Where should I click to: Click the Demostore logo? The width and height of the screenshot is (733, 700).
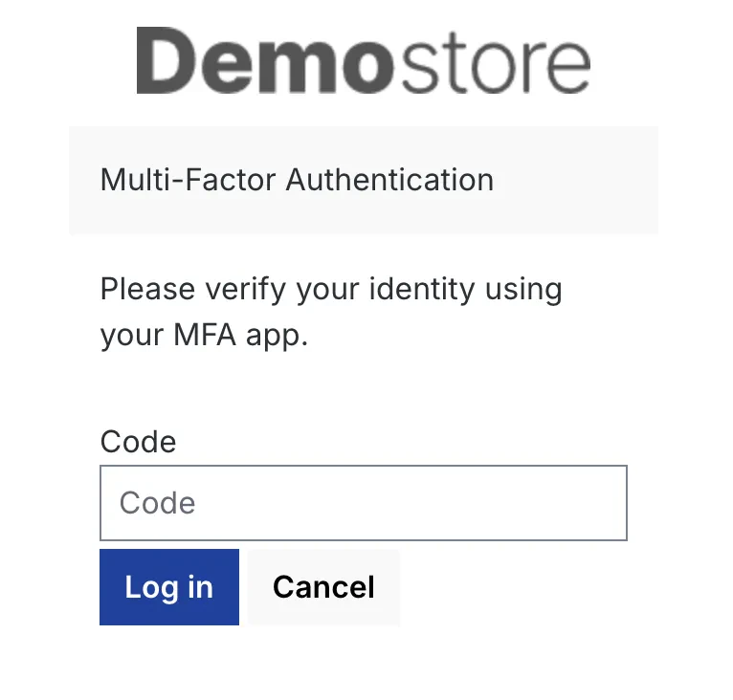[x=363, y=61]
